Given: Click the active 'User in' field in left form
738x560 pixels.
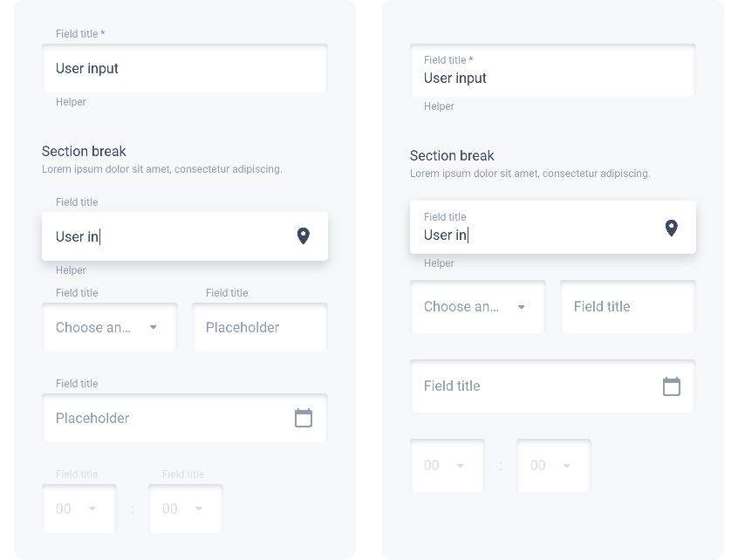Looking at the screenshot, I should [x=185, y=236].
